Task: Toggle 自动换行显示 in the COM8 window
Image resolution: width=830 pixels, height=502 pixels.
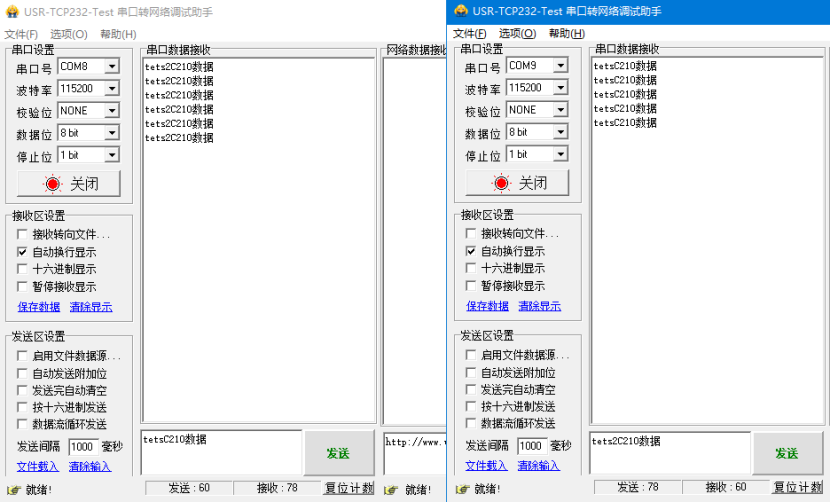Action: (x=23, y=252)
